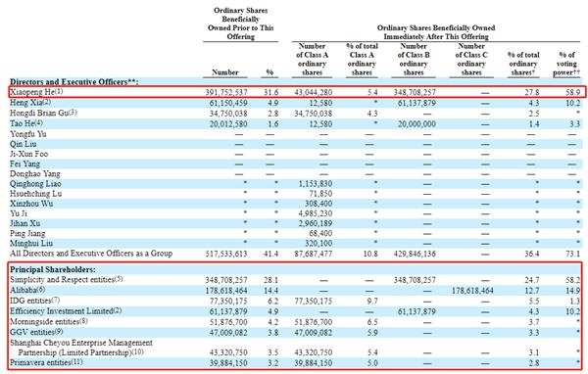Click the 'Simplicity and Respect entities' label
The image size is (588, 374).
point(67,280)
